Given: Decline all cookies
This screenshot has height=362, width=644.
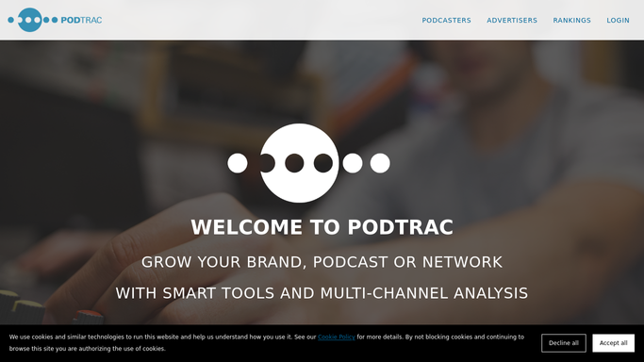Looking at the screenshot, I should coord(564,343).
